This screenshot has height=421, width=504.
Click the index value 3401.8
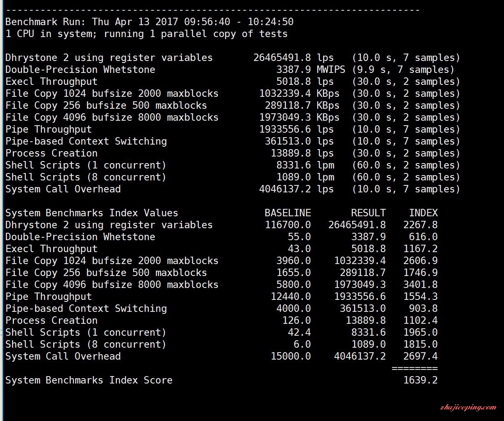pos(421,285)
